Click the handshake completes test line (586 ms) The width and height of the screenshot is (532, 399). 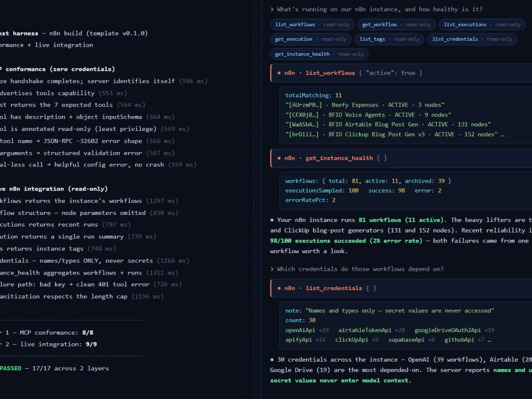pyautogui.click(x=104, y=81)
